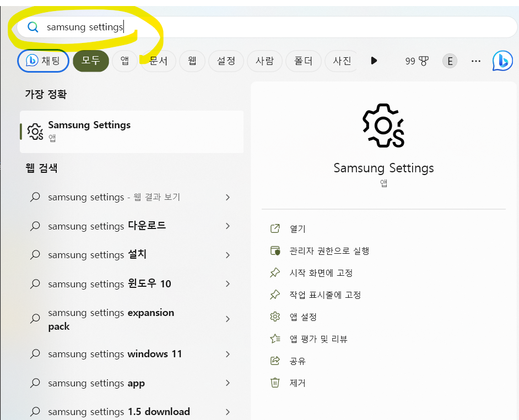Viewport: 519px width, 420px height.
Task: Click search icon beside 윈도우 10 suggestion
Action: (35, 283)
